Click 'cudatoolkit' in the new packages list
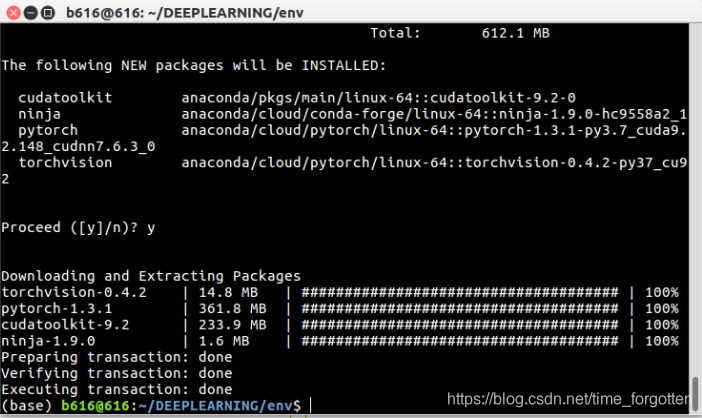702x418 pixels. pyautogui.click(x=65, y=98)
